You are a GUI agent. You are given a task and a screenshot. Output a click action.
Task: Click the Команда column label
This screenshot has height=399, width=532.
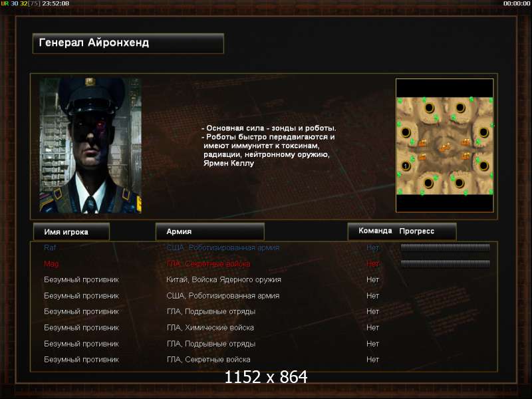pos(375,231)
